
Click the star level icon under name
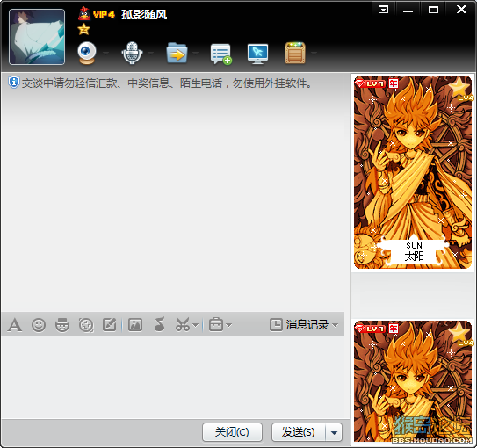click(x=83, y=29)
